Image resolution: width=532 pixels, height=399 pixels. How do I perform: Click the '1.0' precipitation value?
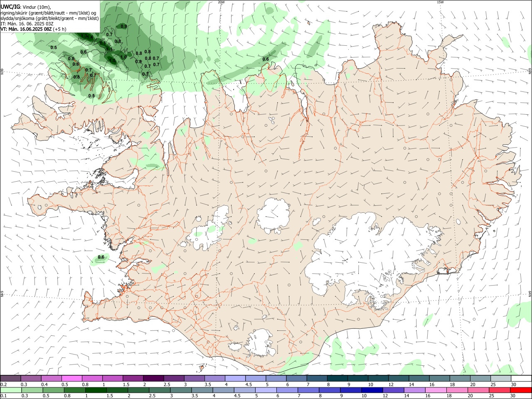coord(123,57)
